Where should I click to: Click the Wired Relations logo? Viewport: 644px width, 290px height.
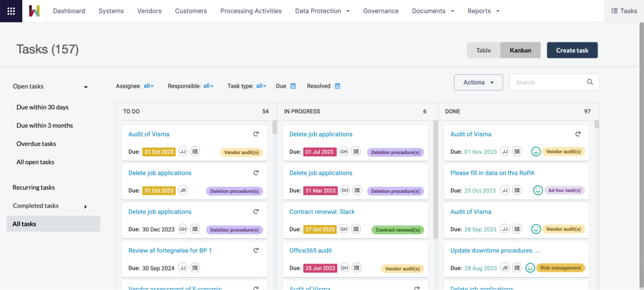(34, 11)
